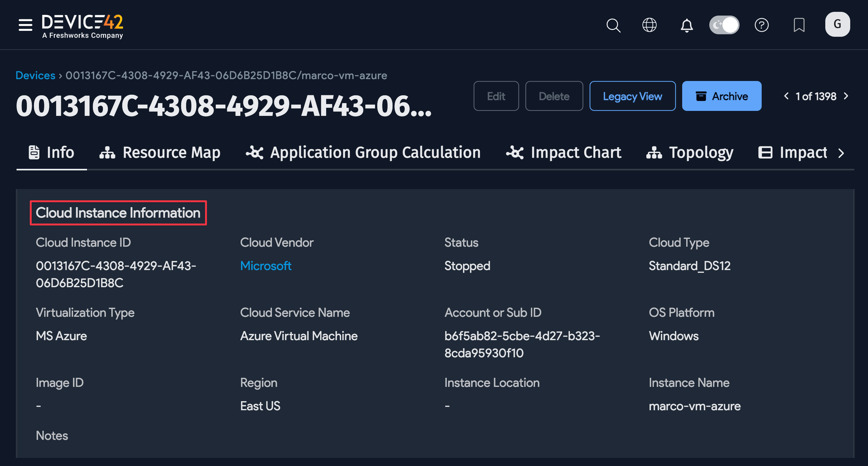
Task: Go back using the previous record chevron
Action: [x=786, y=96]
